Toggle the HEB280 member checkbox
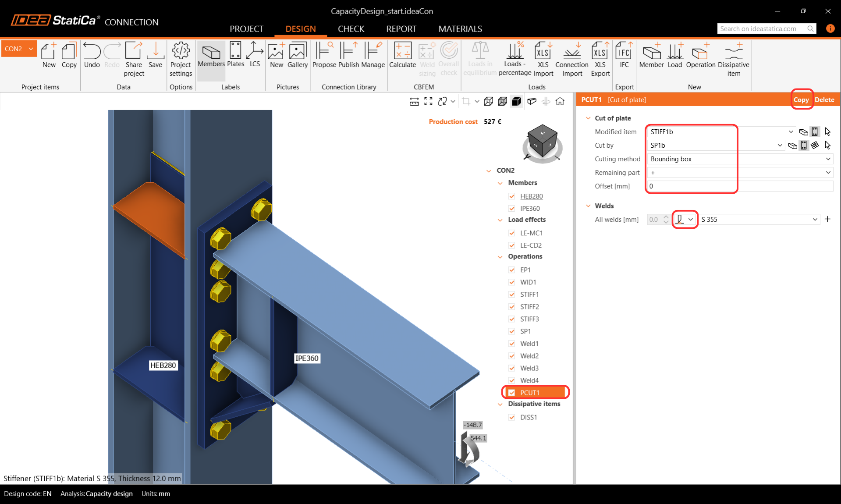The image size is (841, 504). click(511, 196)
